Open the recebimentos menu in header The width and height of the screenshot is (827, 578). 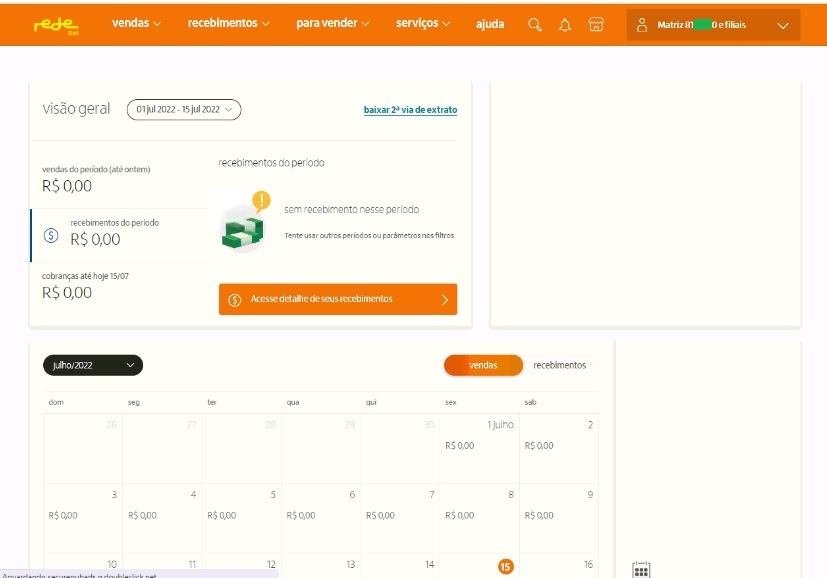228,23
